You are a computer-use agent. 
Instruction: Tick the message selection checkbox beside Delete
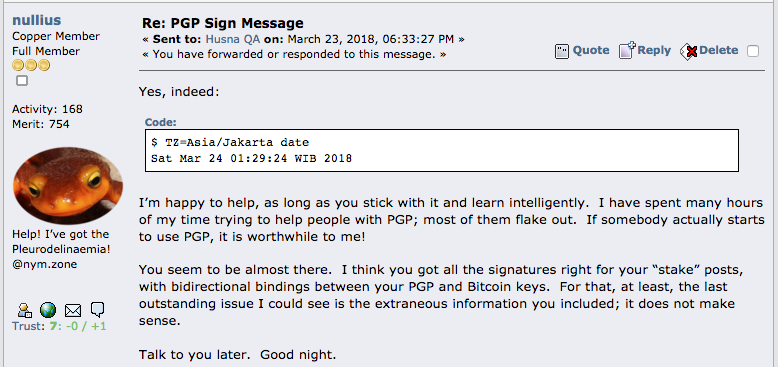click(753, 51)
